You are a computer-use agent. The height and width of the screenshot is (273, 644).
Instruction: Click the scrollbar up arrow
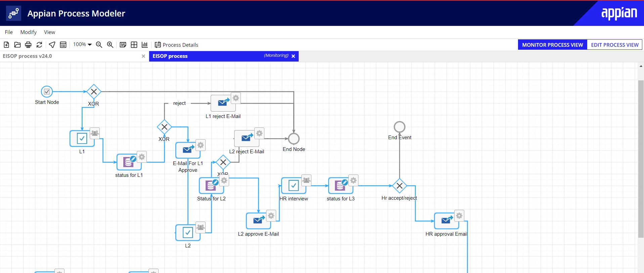[641, 66]
